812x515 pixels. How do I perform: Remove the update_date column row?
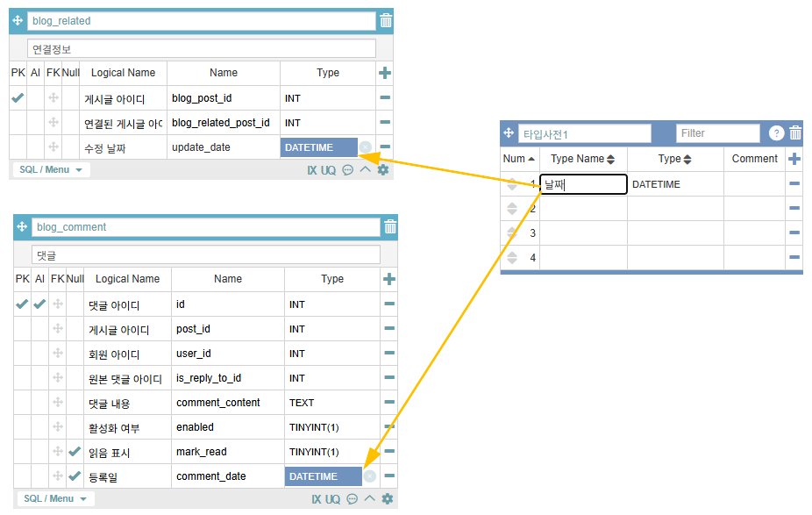384,147
